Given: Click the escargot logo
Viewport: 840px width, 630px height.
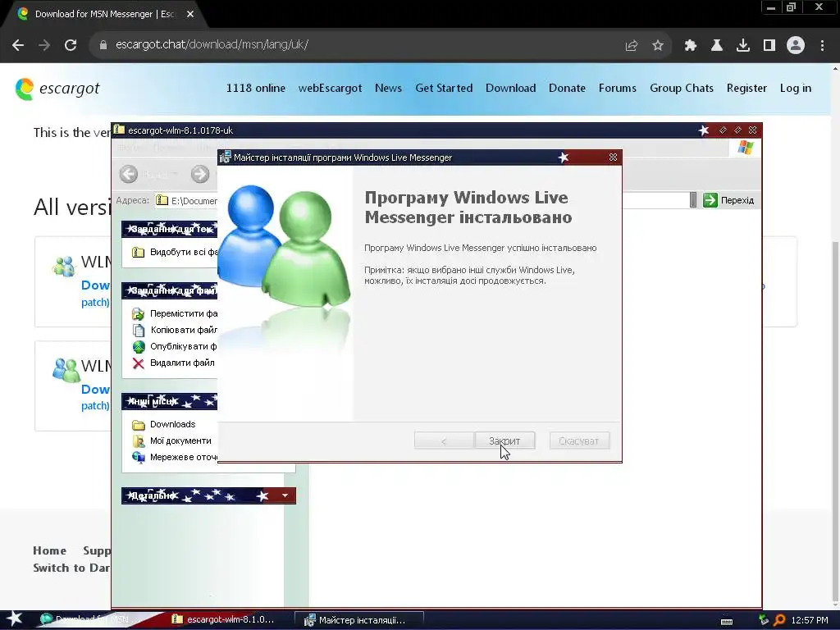Looking at the screenshot, I should click(57, 89).
